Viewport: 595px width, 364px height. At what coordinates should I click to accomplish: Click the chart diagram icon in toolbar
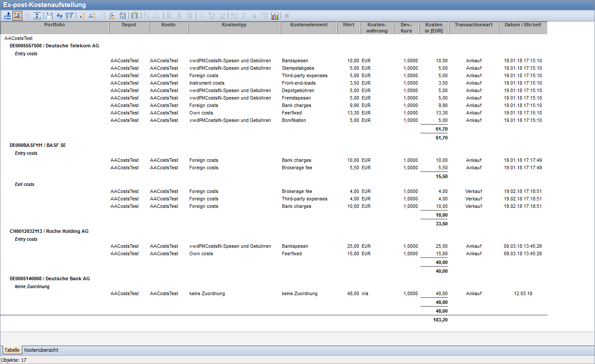coord(275,16)
